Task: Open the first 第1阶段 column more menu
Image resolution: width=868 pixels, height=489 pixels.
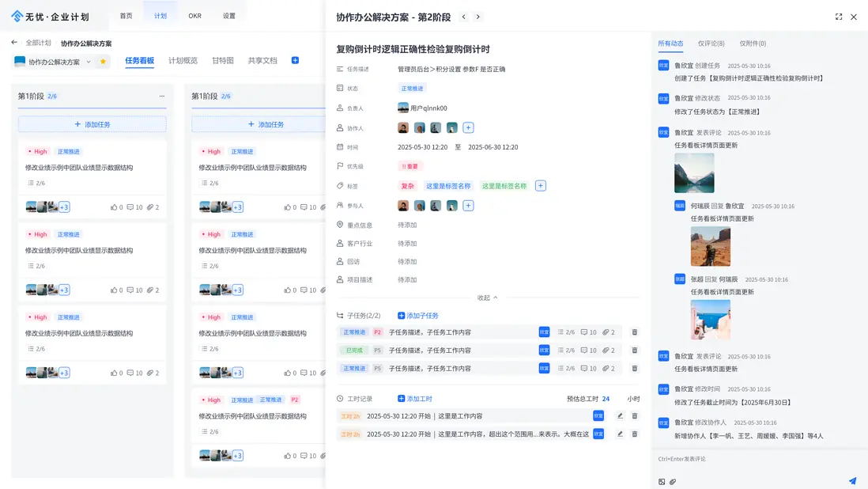Action: (x=162, y=96)
